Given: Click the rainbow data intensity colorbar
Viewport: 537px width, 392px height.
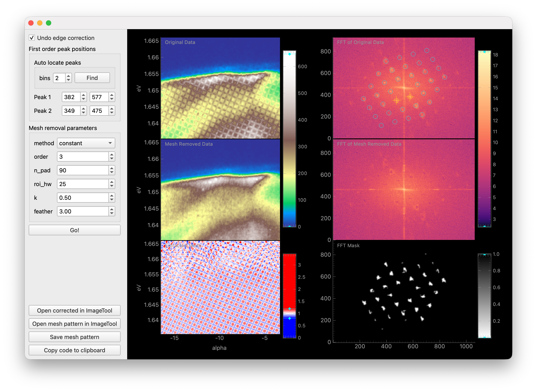Looking at the screenshot, I should coord(290,139).
